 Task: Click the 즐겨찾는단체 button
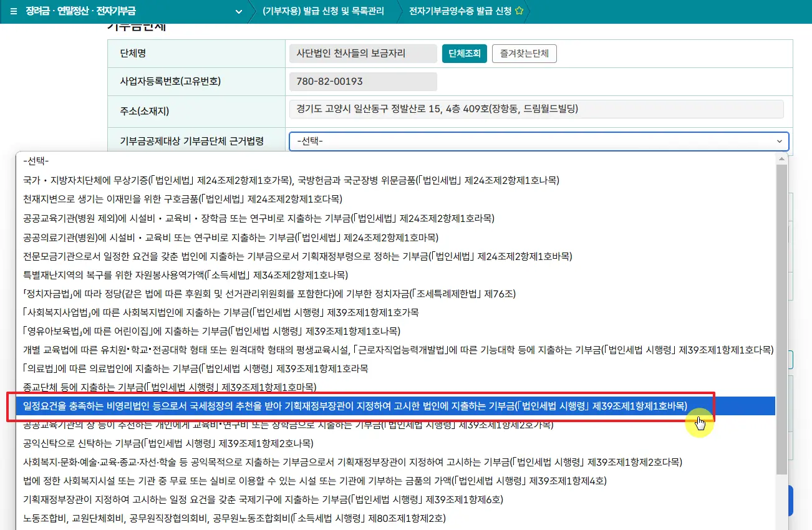click(524, 54)
